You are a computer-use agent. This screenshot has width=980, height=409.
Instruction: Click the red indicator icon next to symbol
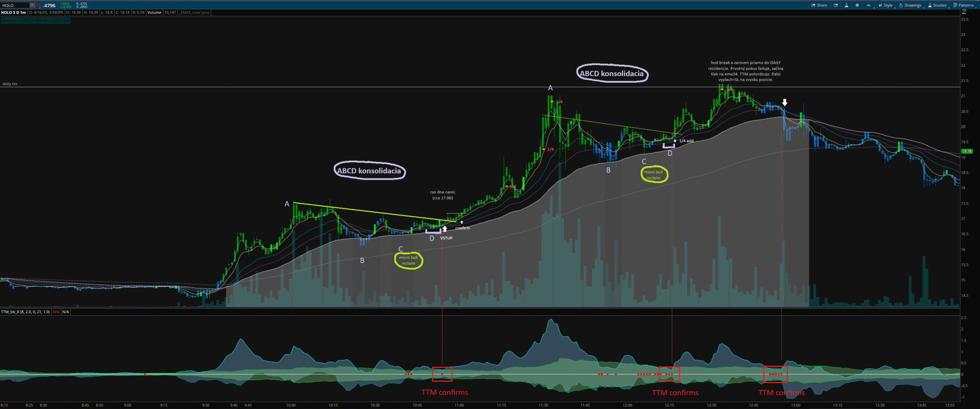pos(38,5)
